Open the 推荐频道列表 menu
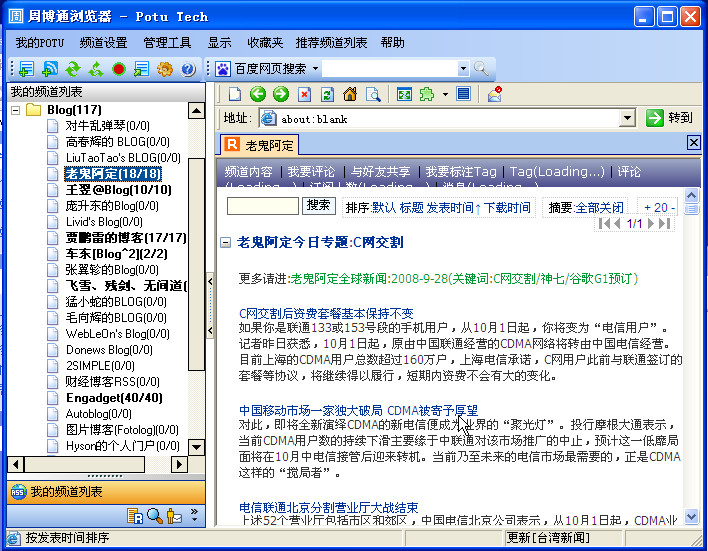Image resolution: width=708 pixels, height=551 pixels. pos(331,43)
